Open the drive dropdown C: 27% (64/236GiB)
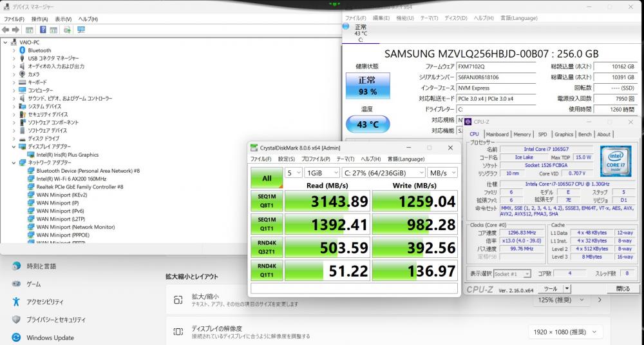 (383, 173)
